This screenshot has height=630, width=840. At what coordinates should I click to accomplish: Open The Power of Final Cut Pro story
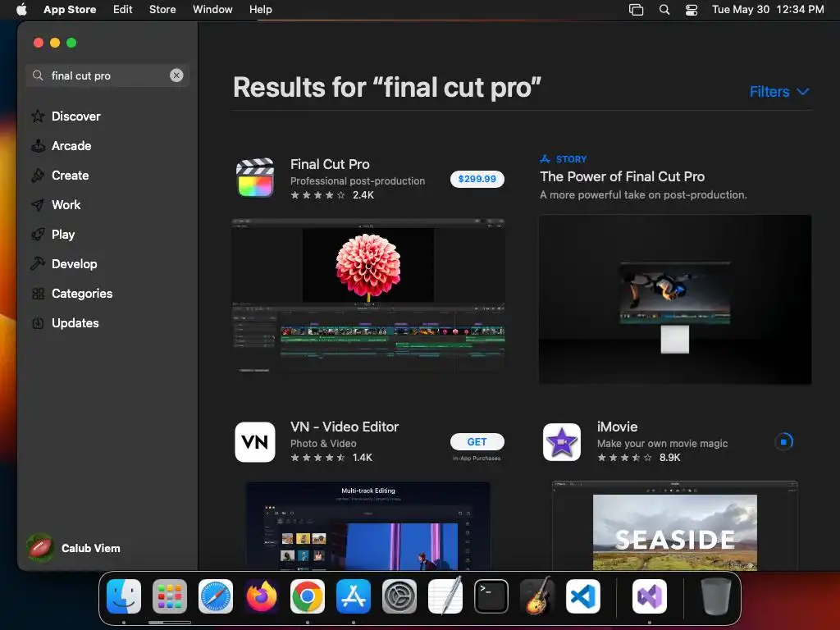tap(622, 177)
